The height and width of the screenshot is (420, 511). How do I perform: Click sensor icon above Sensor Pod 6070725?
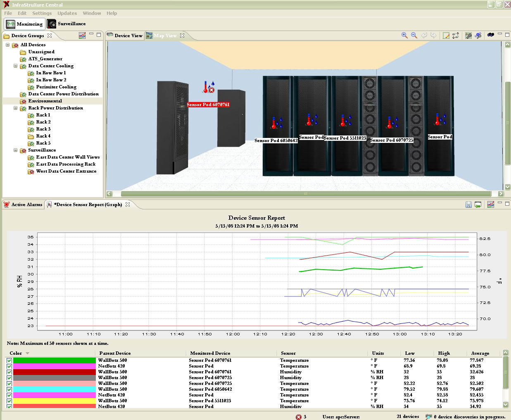pyautogui.click(x=392, y=122)
